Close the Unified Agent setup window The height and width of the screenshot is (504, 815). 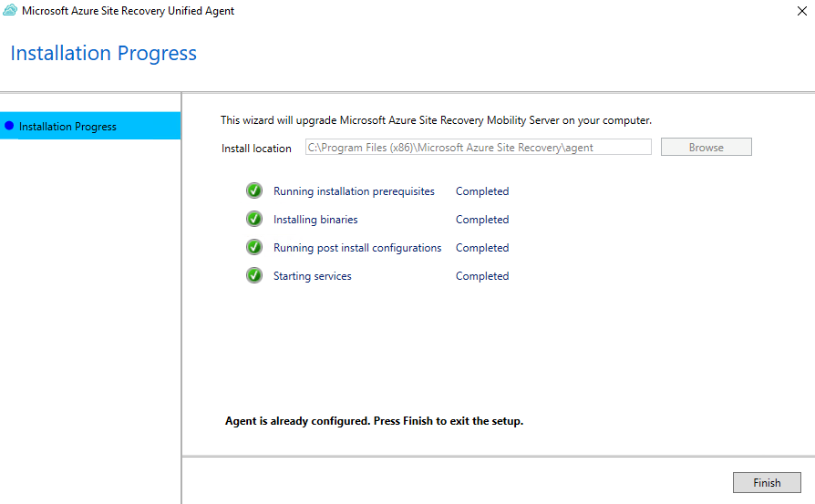(800, 11)
